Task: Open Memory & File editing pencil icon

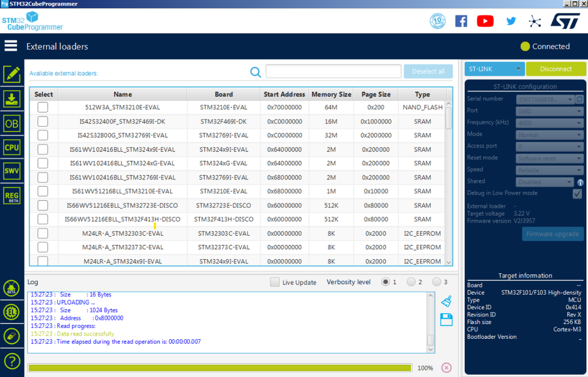Action: point(12,74)
